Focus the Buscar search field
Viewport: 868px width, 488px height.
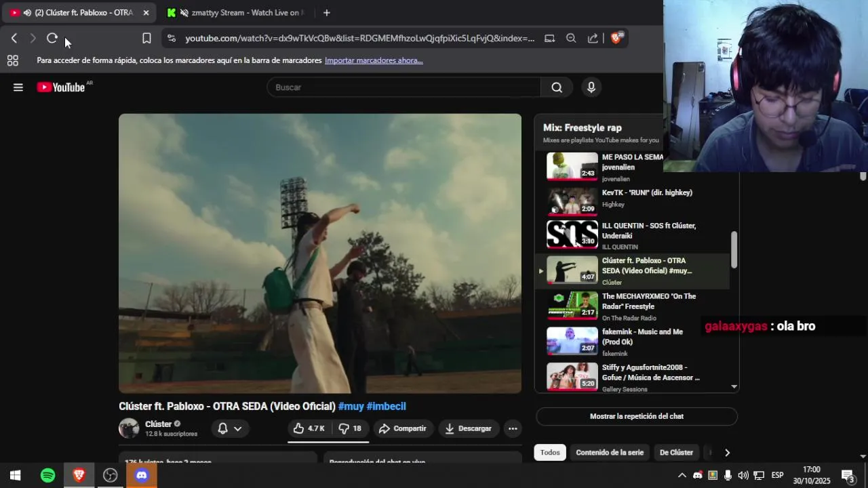[404, 87]
